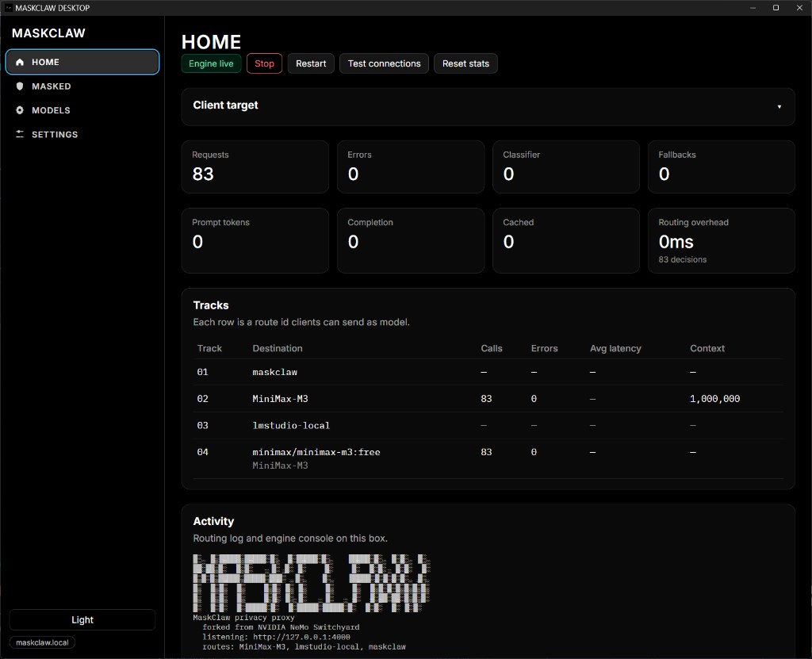Screen dimensions: 812x659
Task: Click the Destination column header
Action: point(277,349)
